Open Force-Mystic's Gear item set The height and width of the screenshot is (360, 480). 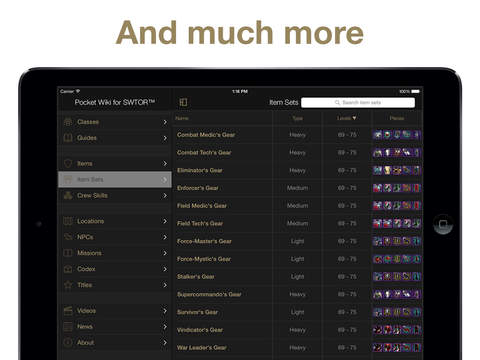pyautogui.click(x=204, y=259)
